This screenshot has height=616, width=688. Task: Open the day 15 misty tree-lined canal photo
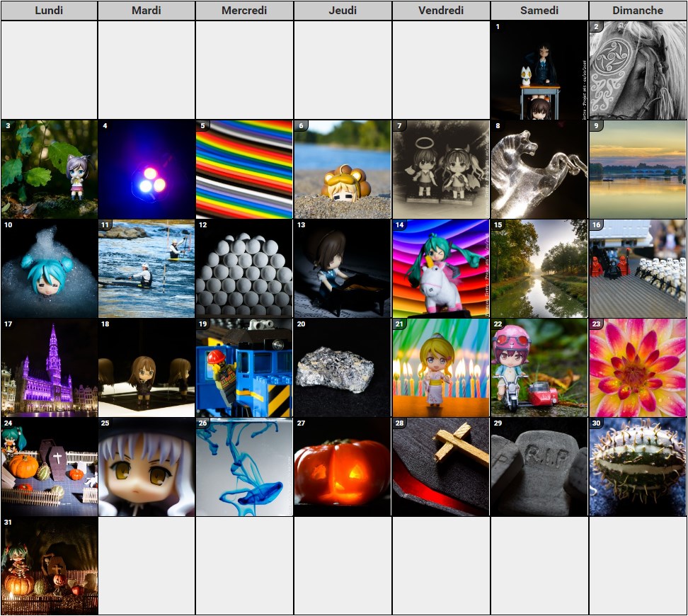tap(539, 269)
